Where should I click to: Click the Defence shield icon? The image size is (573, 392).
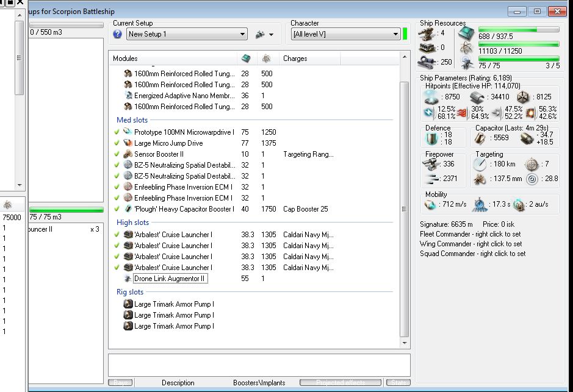coord(431,138)
